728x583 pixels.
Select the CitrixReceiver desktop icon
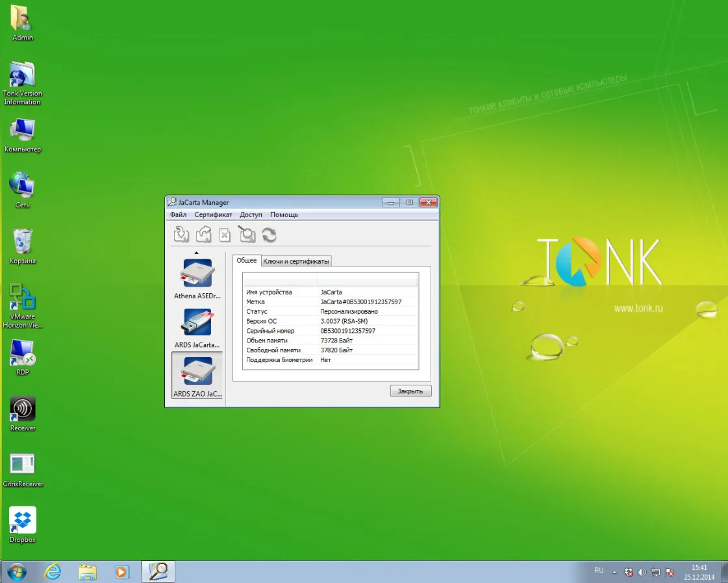[x=22, y=470]
